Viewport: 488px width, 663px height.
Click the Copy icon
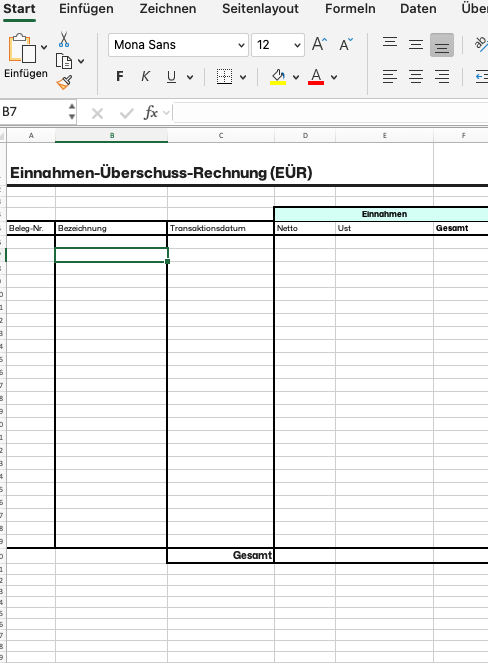64,61
